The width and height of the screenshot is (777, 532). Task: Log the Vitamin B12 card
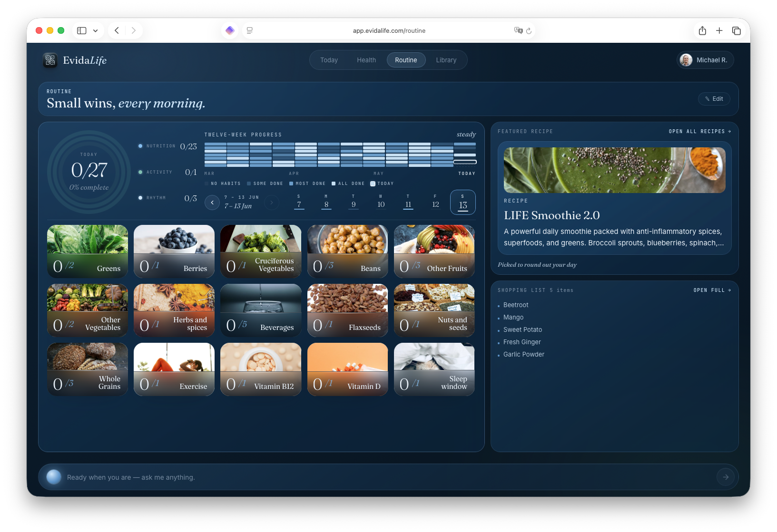click(261, 369)
